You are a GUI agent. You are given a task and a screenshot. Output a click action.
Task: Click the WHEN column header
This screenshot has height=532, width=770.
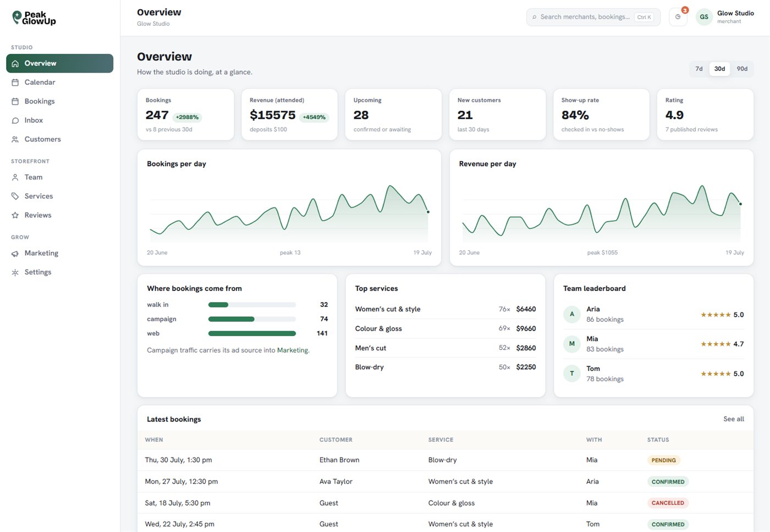pyautogui.click(x=154, y=440)
